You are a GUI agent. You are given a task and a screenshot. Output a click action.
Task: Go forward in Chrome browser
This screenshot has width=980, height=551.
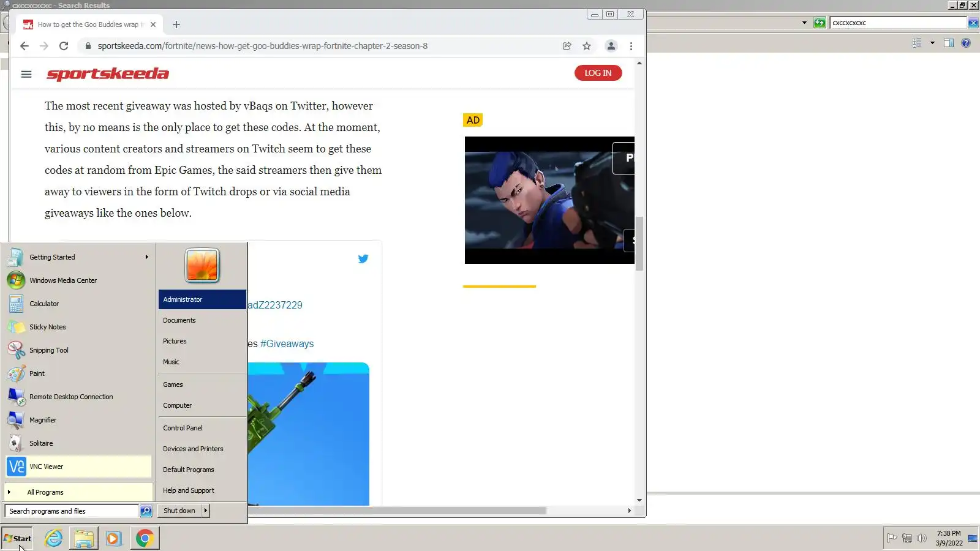click(x=44, y=46)
